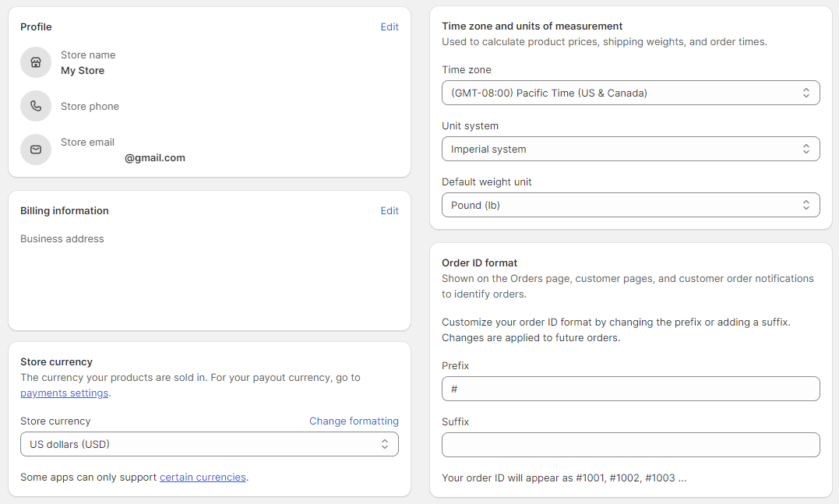This screenshot has width=839, height=504.
Task: Click into the empty Suffix field
Action: pyautogui.click(x=629, y=445)
